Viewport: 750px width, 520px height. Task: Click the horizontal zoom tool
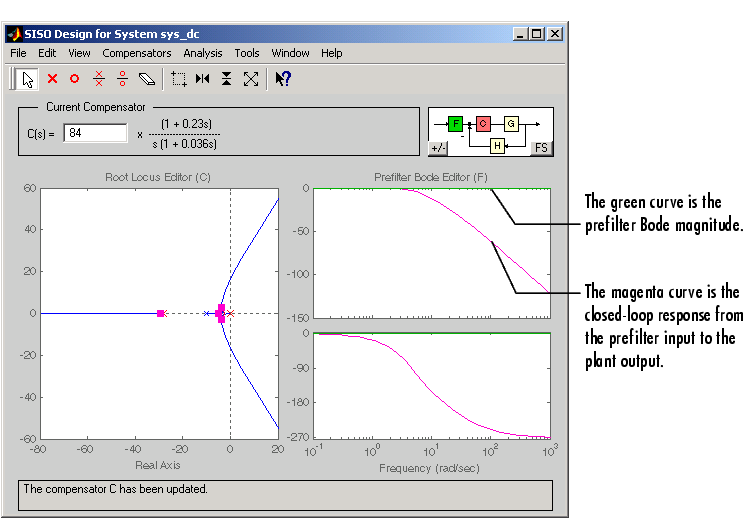(203, 78)
